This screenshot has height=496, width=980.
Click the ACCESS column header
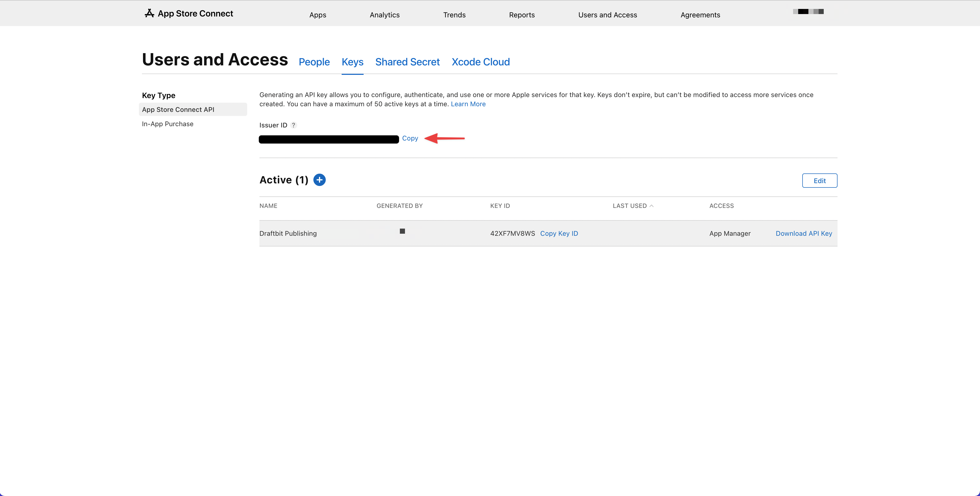coord(721,206)
